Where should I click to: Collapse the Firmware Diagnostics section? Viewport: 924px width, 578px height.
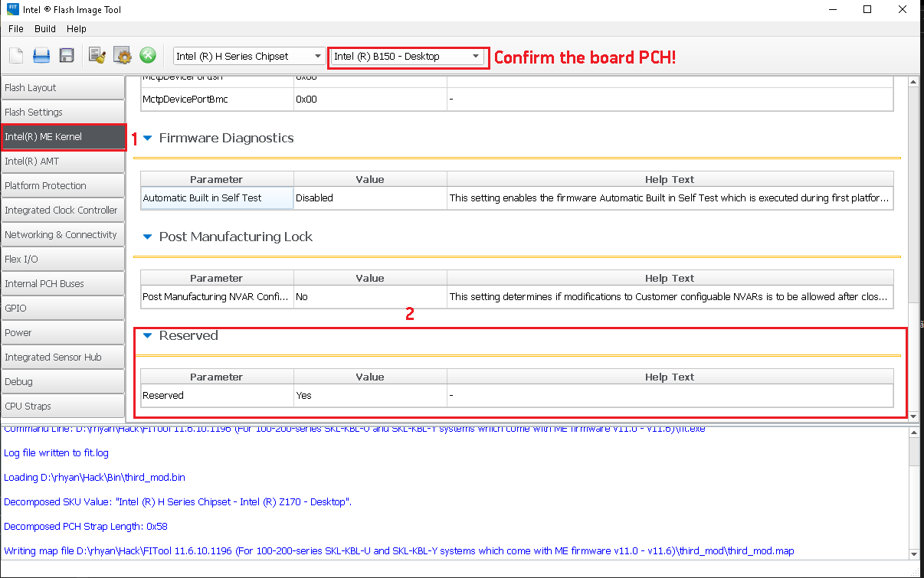tap(147, 139)
